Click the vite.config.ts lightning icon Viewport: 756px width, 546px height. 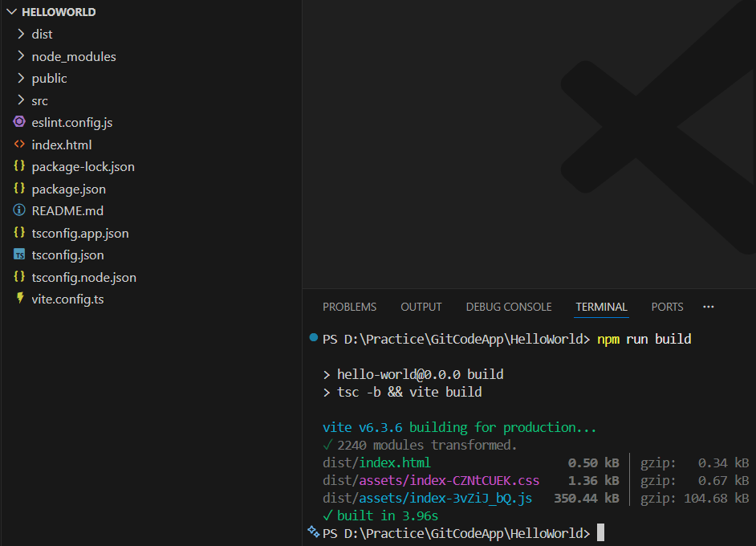tap(19, 299)
